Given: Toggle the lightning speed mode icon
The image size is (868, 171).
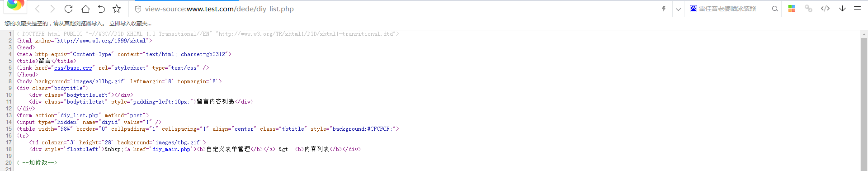Looking at the screenshot, I should coord(664,9).
